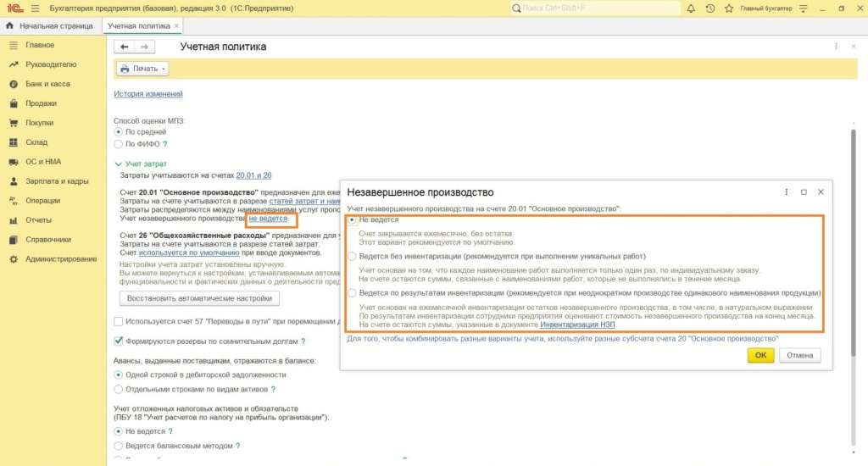Collapse the 'Учет затрат' section
The image size is (868, 466).
[x=118, y=163]
